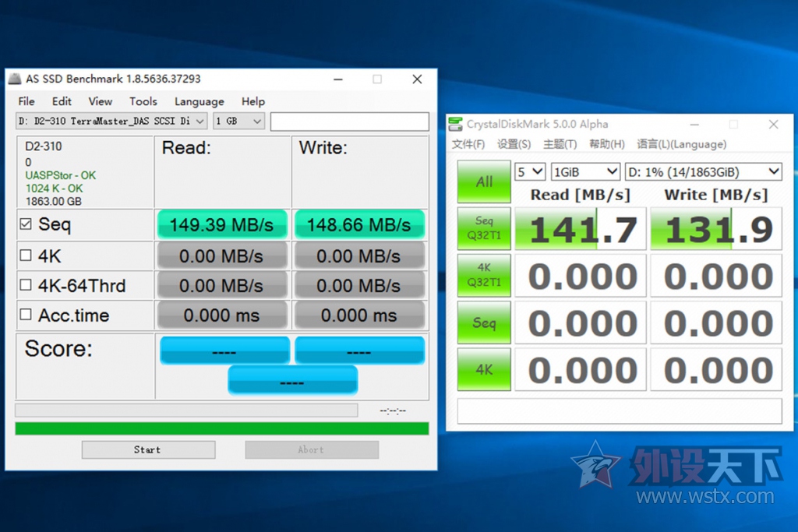Screen dimensions: 798x532
Task: Open the 设置(S) menu in CrystalDiskMark
Action: (514, 144)
